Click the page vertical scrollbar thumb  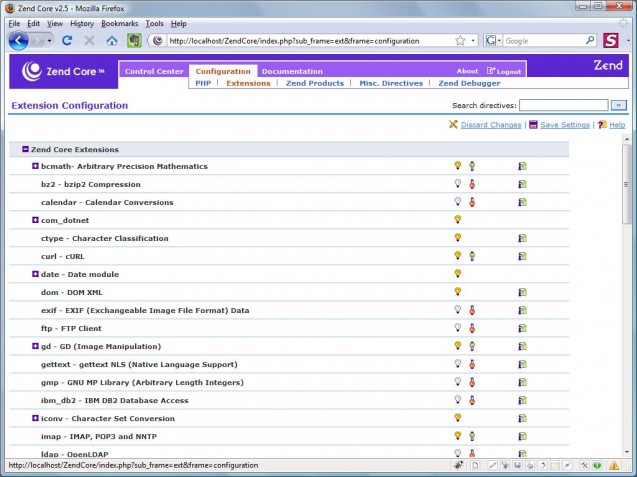[626, 183]
